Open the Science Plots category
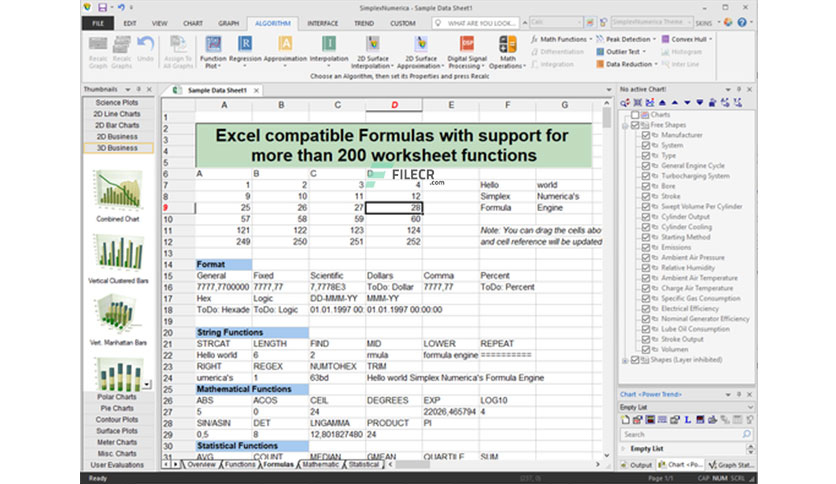 point(117,102)
